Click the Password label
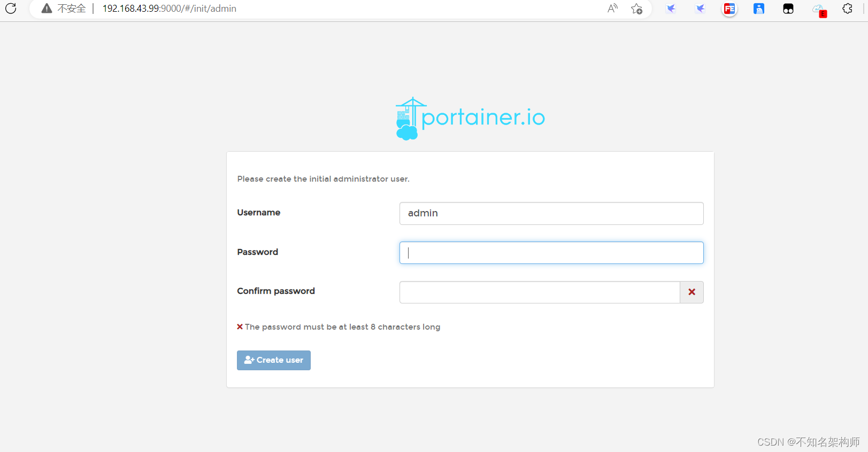Screen dimensions: 868x452 tap(258, 252)
